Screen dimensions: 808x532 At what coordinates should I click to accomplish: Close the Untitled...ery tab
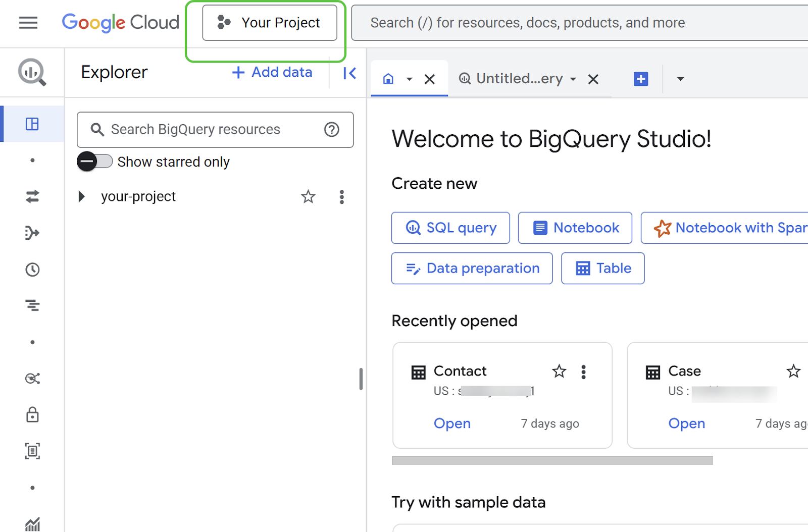point(593,79)
